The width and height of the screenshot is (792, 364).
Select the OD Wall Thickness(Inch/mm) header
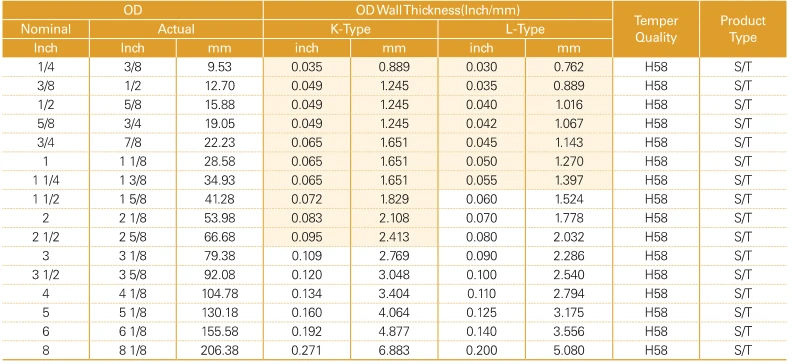438,10
